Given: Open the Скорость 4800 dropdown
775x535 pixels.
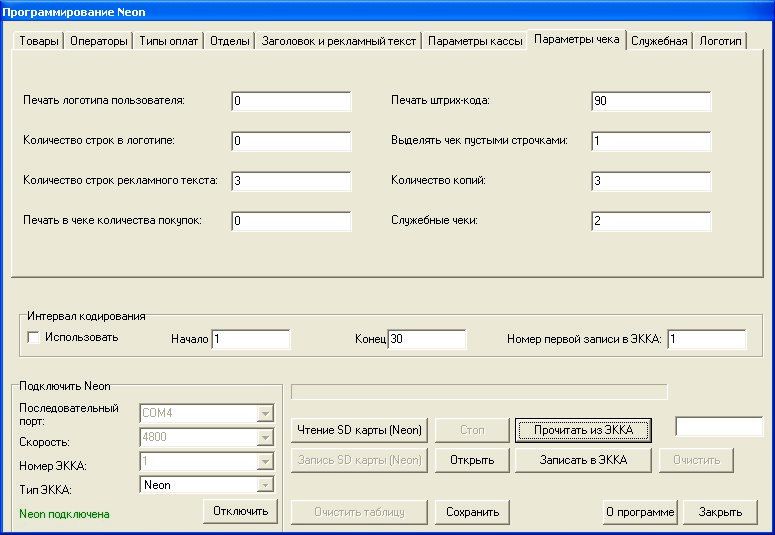Looking at the screenshot, I should (265, 437).
